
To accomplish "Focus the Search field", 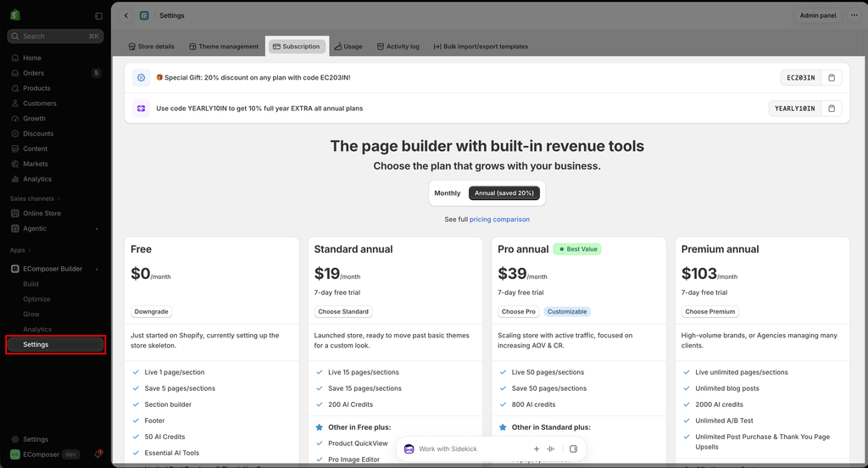I will 55,36.
